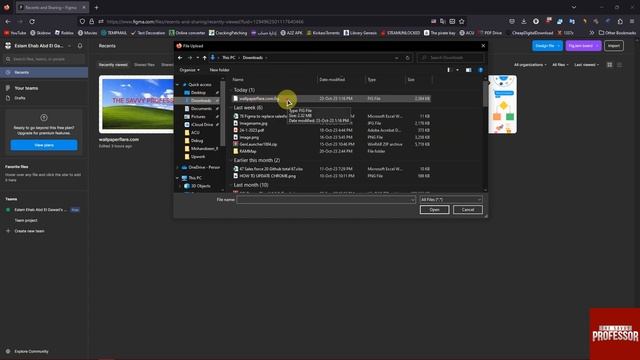Select the wallpaperflare.com FIG file

pyautogui.click(x=331, y=99)
